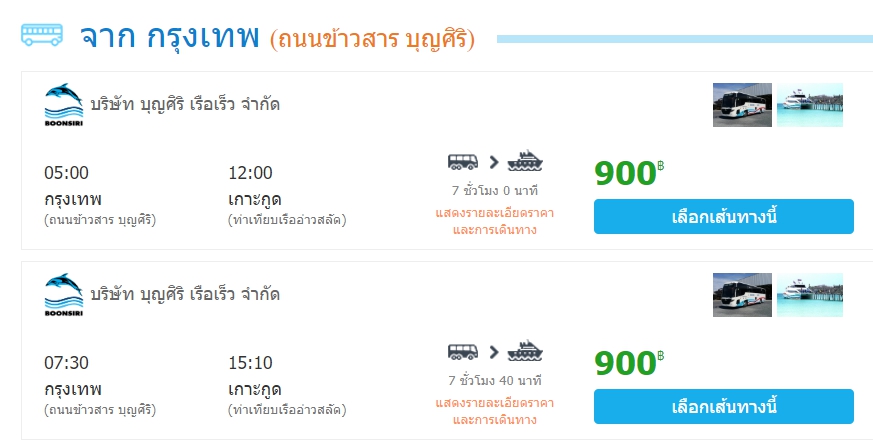Open the bus photo thumbnail of the first route
The image size is (873, 440).
pos(742,105)
